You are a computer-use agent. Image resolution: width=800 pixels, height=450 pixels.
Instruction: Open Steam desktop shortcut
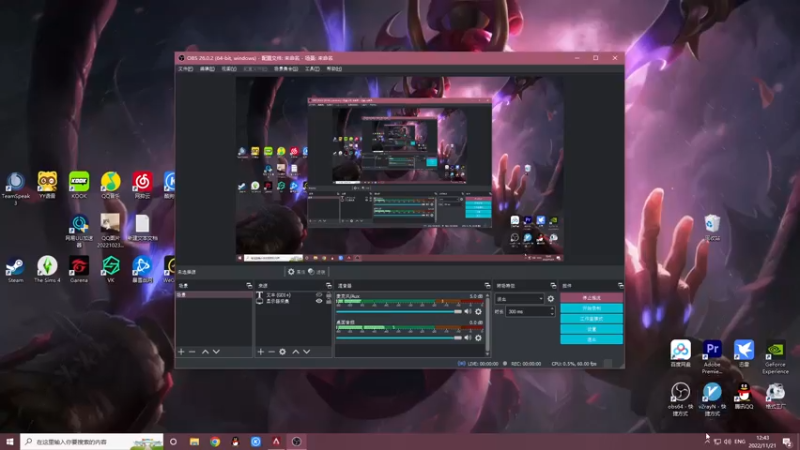15,269
